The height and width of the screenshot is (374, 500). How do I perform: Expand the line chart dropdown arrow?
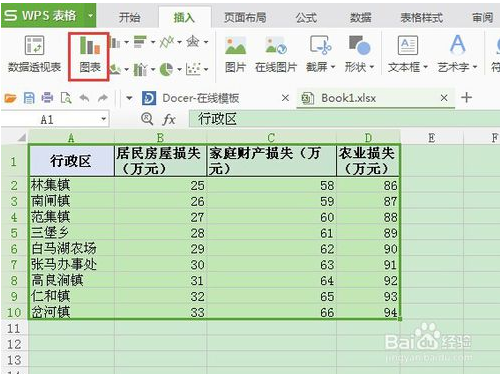[x=179, y=42]
